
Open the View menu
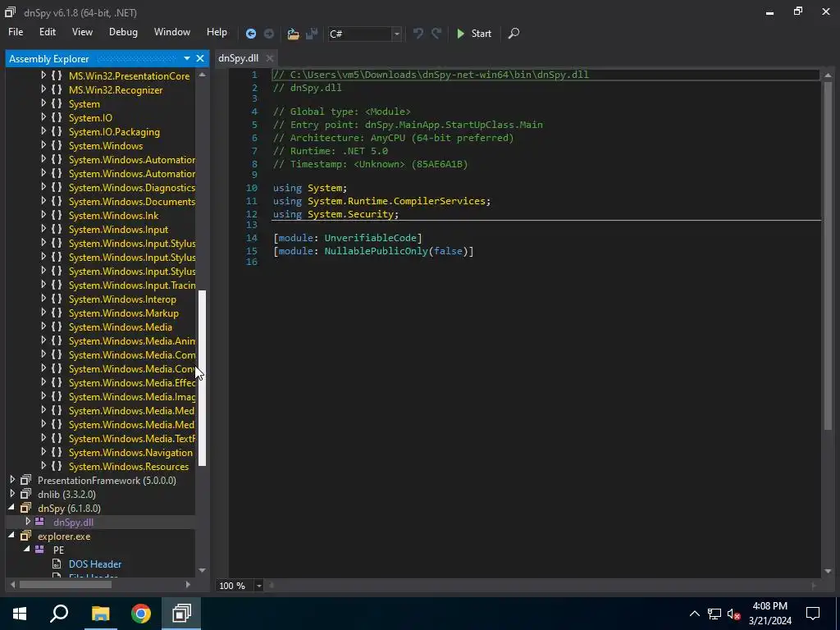pos(82,32)
